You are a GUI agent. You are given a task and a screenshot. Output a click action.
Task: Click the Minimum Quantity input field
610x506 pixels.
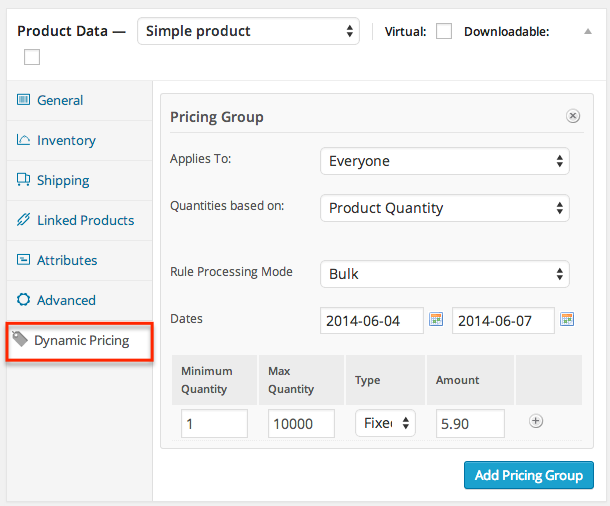(x=214, y=424)
